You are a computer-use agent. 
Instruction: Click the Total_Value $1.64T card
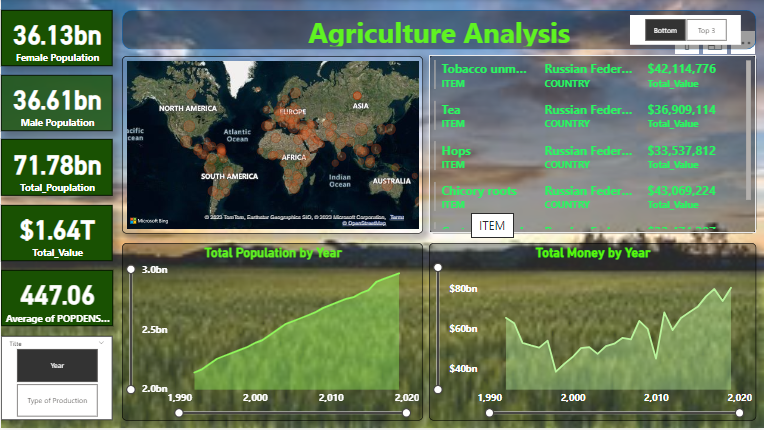pyautogui.click(x=57, y=237)
